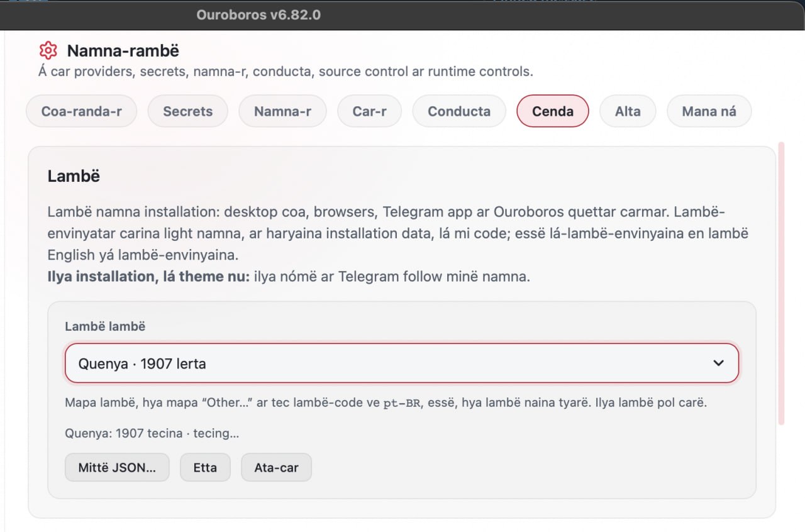Open the Mana ná tab
Image resolution: width=805 pixels, height=532 pixels.
click(709, 111)
